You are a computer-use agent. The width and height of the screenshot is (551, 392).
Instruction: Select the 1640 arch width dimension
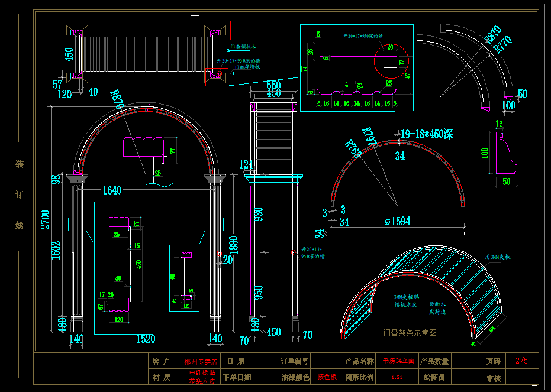[111, 190]
